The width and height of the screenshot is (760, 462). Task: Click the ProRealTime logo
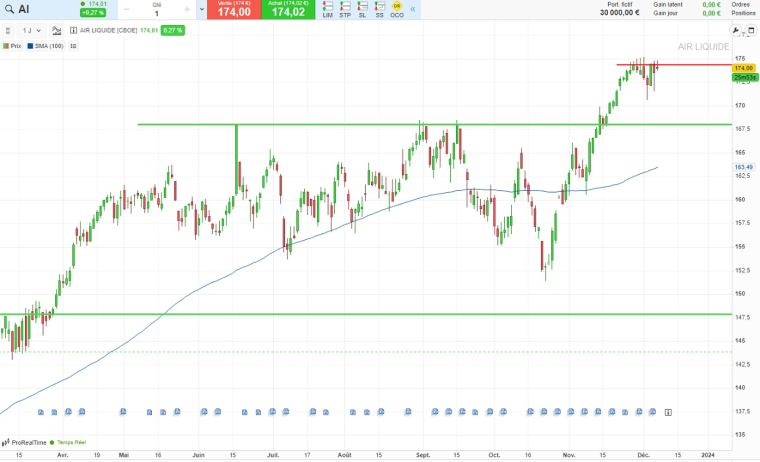pos(24,443)
